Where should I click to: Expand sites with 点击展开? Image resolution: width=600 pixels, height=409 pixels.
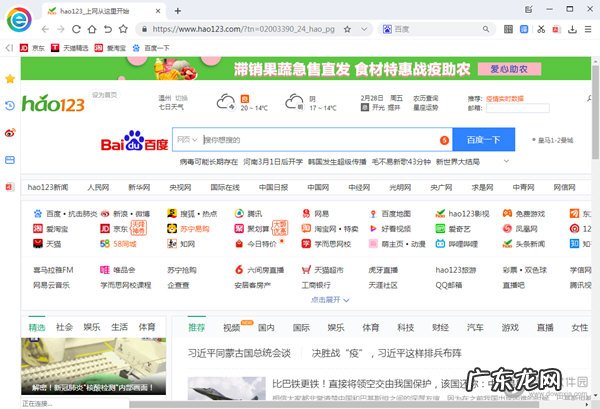tap(330, 300)
